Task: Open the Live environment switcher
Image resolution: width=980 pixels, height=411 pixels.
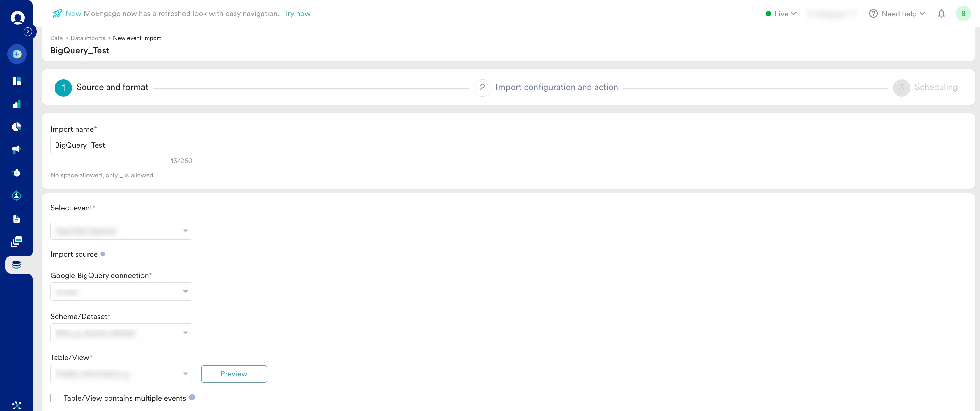Action: point(781,14)
